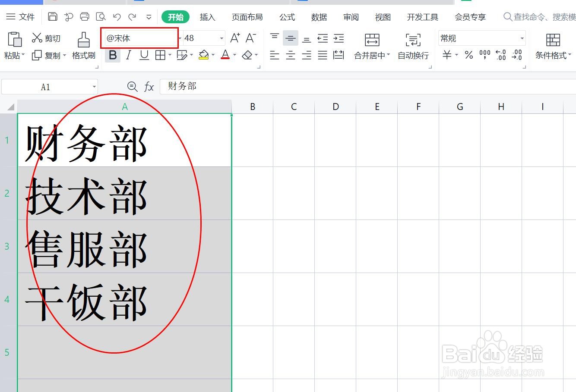
Task: Apply thousands separator style
Action: (x=485, y=55)
